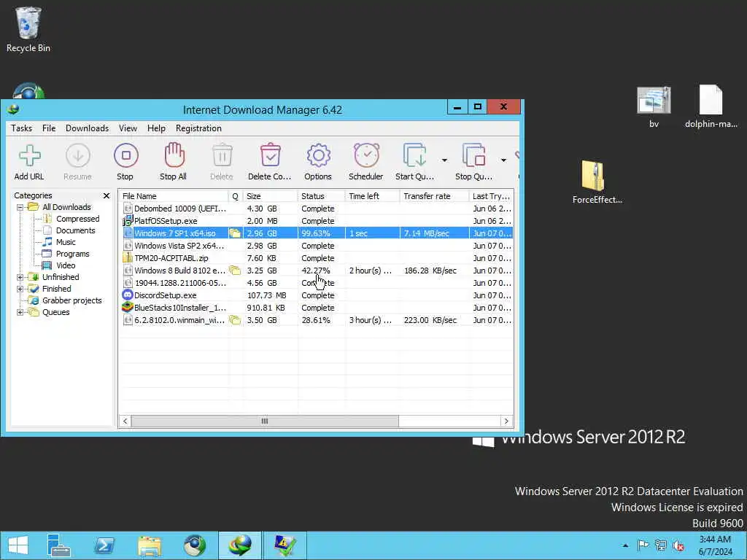Select the dolphin-ma... desktop file
Image resolution: width=747 pixels, height=560 pixels.
pos(711,107)
